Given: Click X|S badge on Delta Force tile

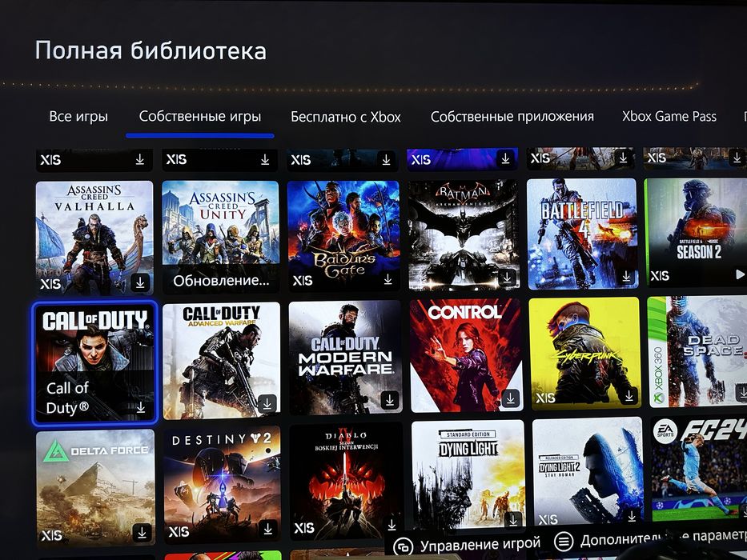Looking at the screenshot, I should 51,535.
